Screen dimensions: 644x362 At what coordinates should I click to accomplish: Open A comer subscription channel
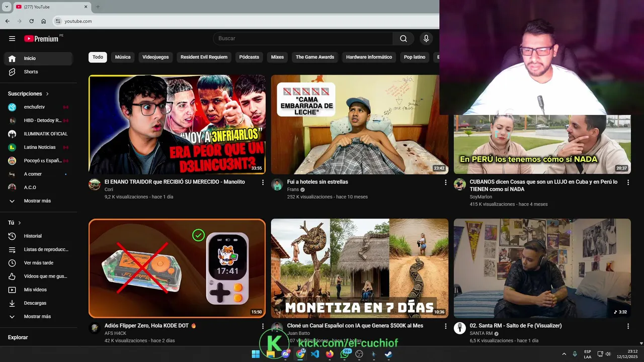(38, 174)
